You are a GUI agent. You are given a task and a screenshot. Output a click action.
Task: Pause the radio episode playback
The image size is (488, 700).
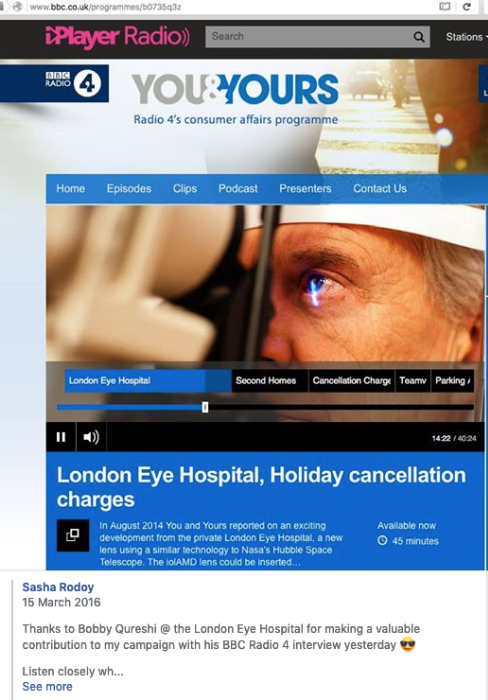[x=61, y=437]
